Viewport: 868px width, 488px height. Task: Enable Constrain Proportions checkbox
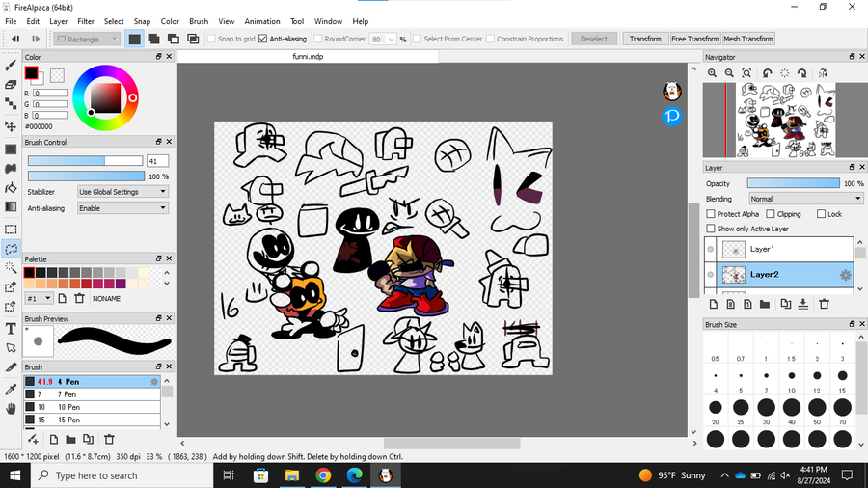[491, 39]
